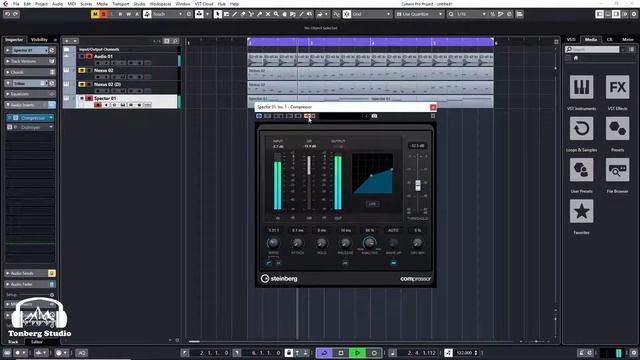Open Favorites star tile
Screen dimensions: 640x360
tap(581, 211)
